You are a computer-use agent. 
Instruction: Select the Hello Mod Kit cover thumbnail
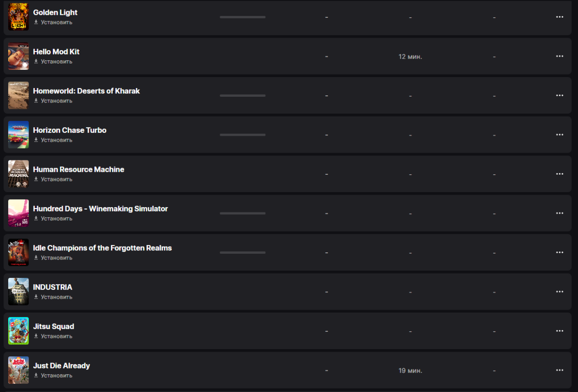coord(18,56)
